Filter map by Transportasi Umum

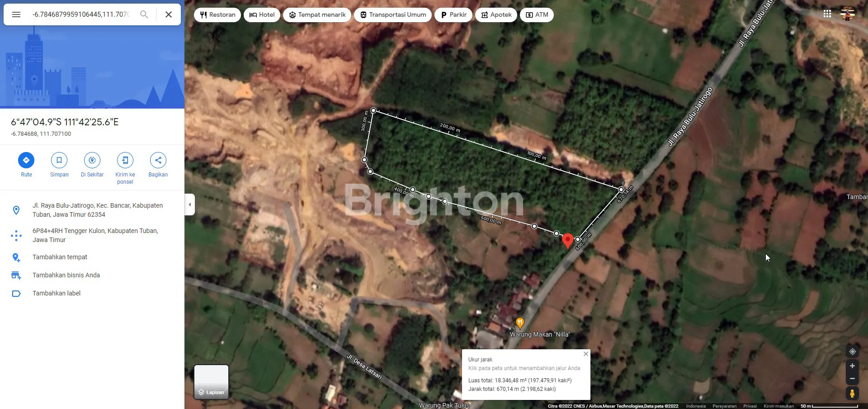coord(393,15)
